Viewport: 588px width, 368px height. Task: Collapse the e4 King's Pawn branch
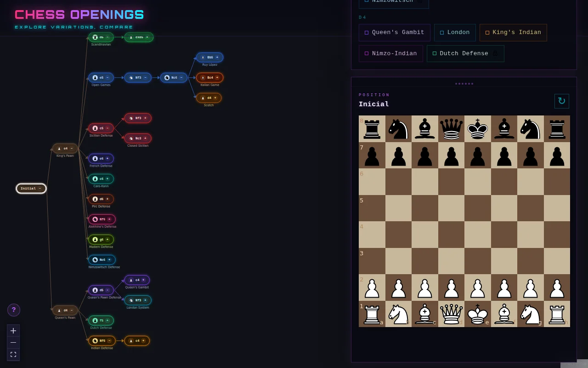[72, 149]
